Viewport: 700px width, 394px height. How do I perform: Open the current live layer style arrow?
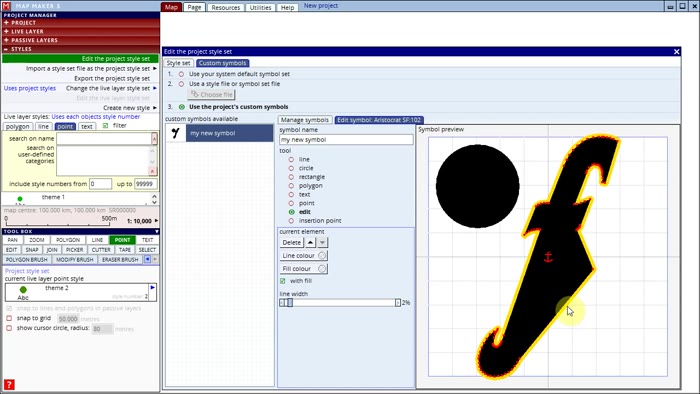click(x=153, y=288)
